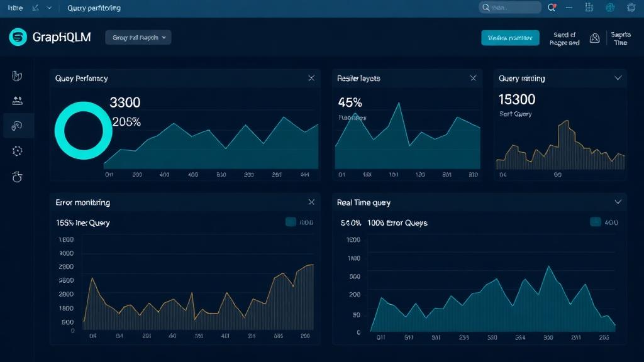Click the notification bell icon top right

coord(552,8)
